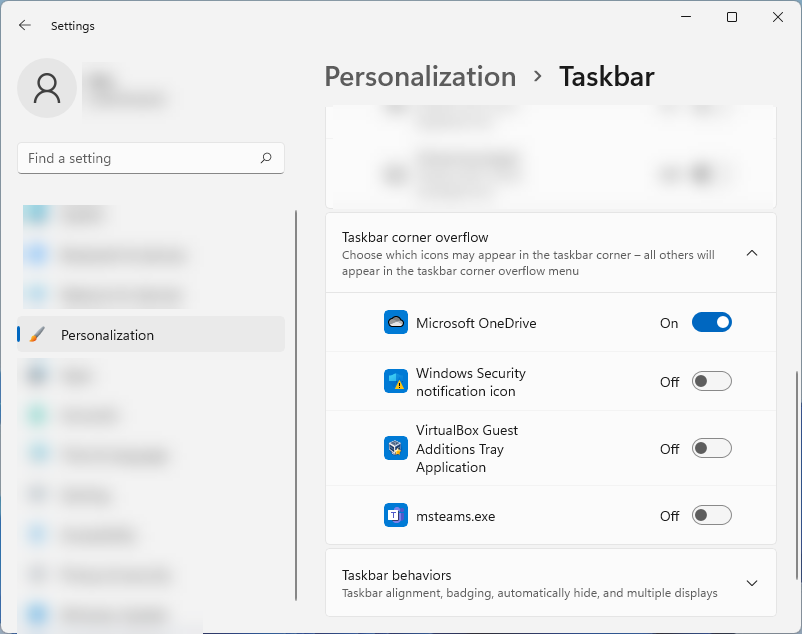
Task: Click the user profile avatar
Action: tap(46, 88)
